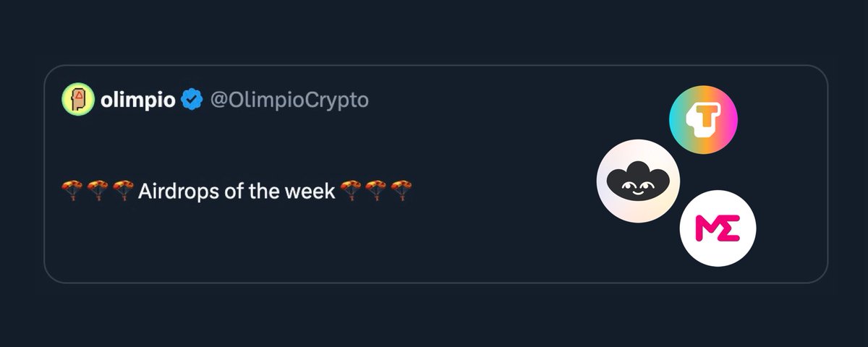Select the rainbow Tensor T logo

(703, 119)
